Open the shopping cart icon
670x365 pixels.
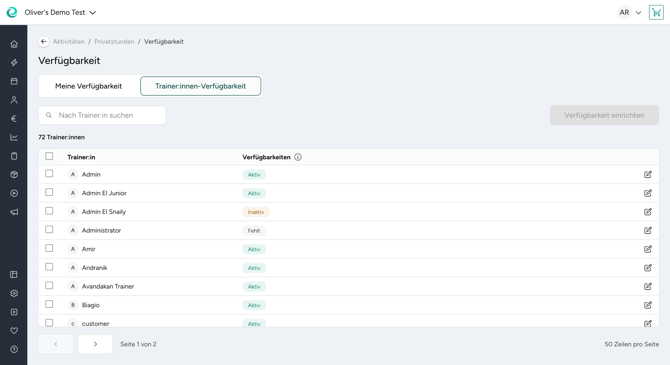(x=656, y=12)
